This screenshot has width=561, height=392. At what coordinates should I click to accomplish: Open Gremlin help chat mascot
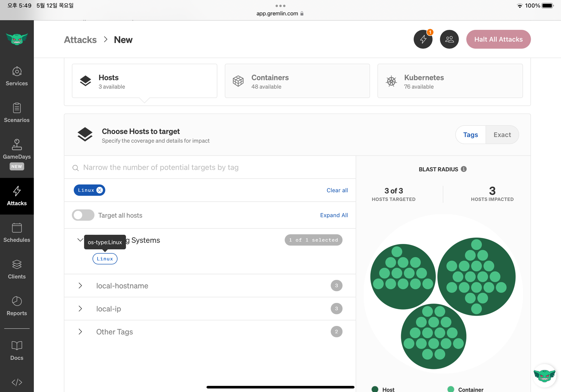point(544,375)
